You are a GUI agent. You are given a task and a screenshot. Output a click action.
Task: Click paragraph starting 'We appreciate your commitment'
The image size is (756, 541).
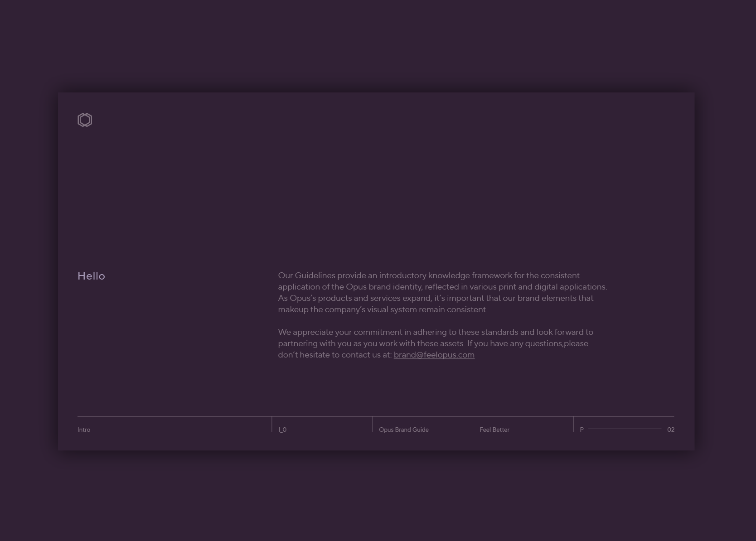pyautogui.click(x=436, y=343)
